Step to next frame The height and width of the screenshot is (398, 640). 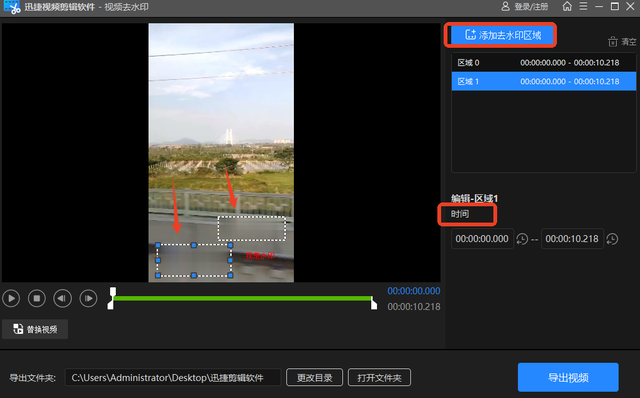pyautogui.click(x=88, y=298)
